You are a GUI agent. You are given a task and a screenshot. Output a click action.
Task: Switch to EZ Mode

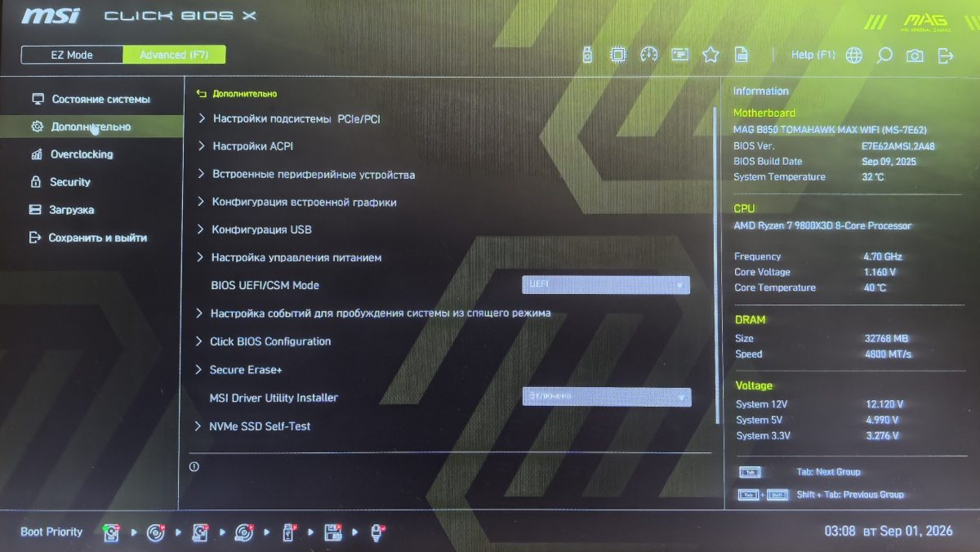pyautogui.click(x=72, y=55)
